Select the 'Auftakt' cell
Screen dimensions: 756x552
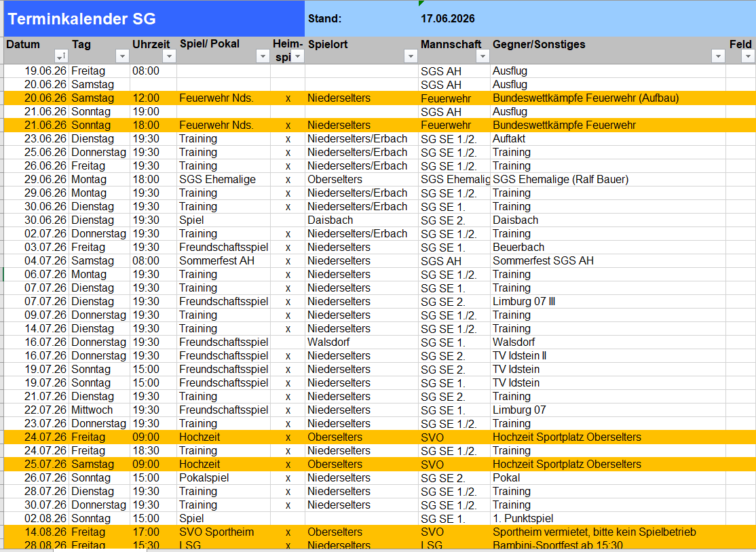coord(607,139)
